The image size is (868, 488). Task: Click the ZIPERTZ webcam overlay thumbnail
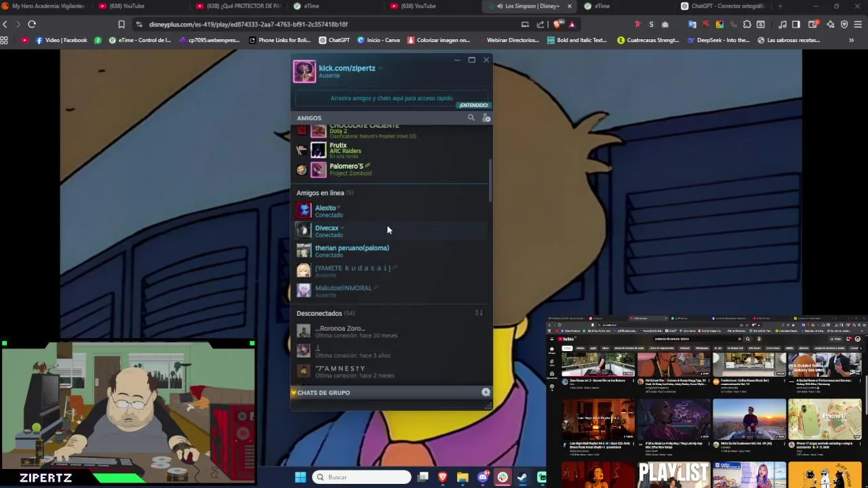[128, 412]
